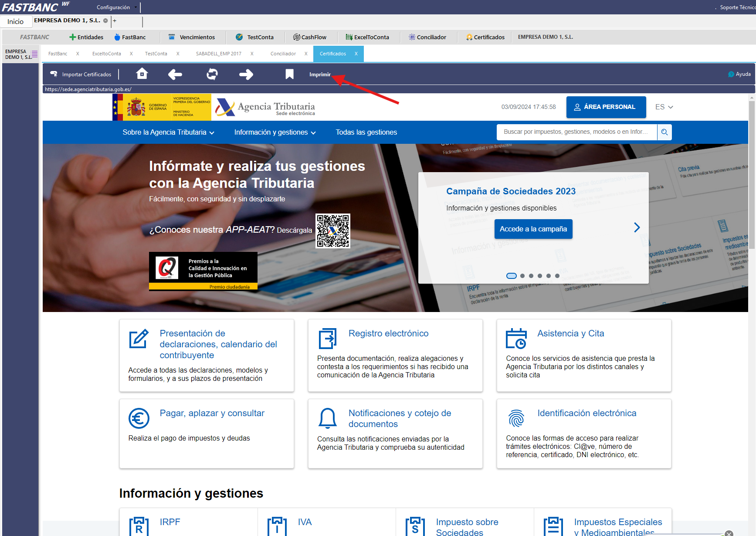Select the last carousel dot
The height and width of the screenshot is (536, 756).
[x=557, y=276]
